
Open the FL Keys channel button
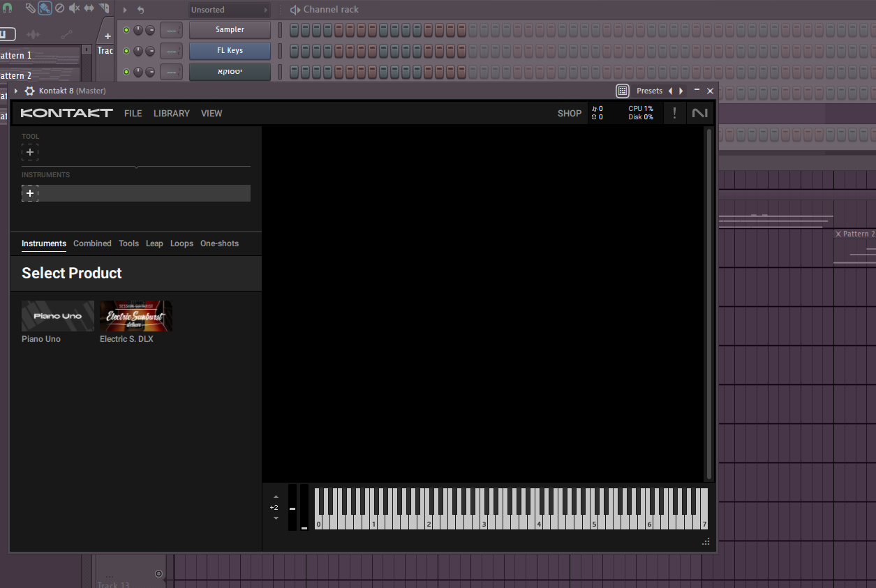tap(230, 51)
